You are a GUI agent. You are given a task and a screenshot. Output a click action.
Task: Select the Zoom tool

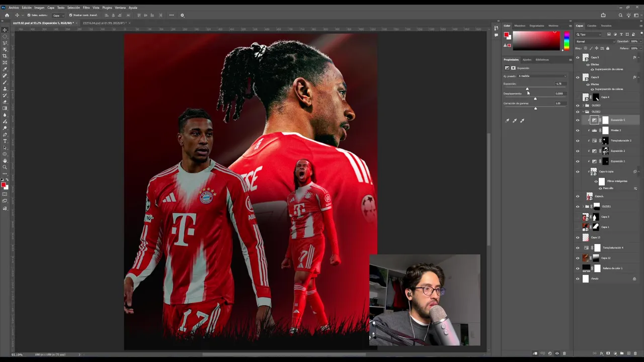pyautogui.click(x=5, y=167)
